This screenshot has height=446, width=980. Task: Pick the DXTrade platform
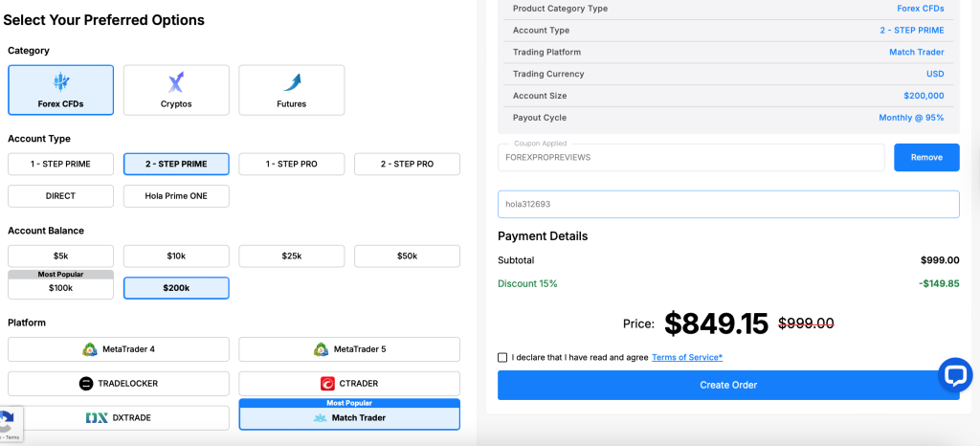pyautogui.click(x=119, y=418)
